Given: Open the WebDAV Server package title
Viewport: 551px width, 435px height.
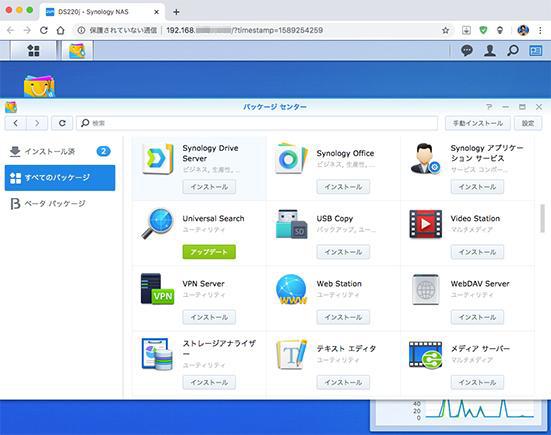Looking at the screenshot, I should coord(480,284).
